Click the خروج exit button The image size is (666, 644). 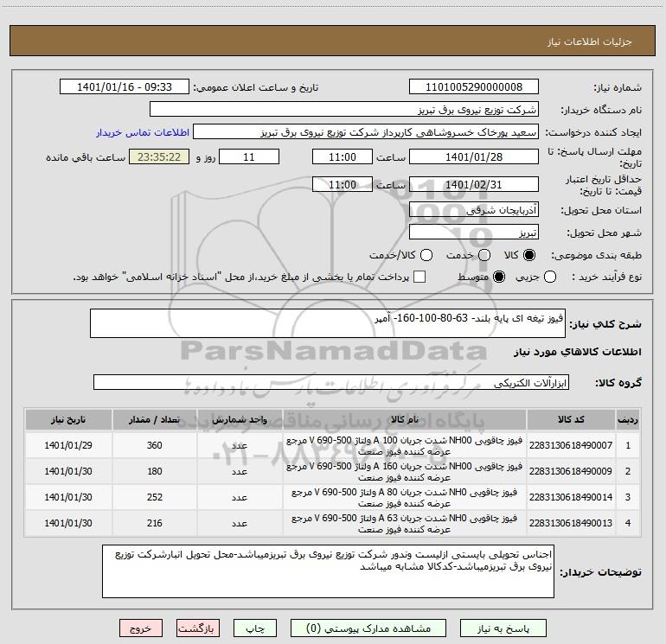click(x=141, y=628)
